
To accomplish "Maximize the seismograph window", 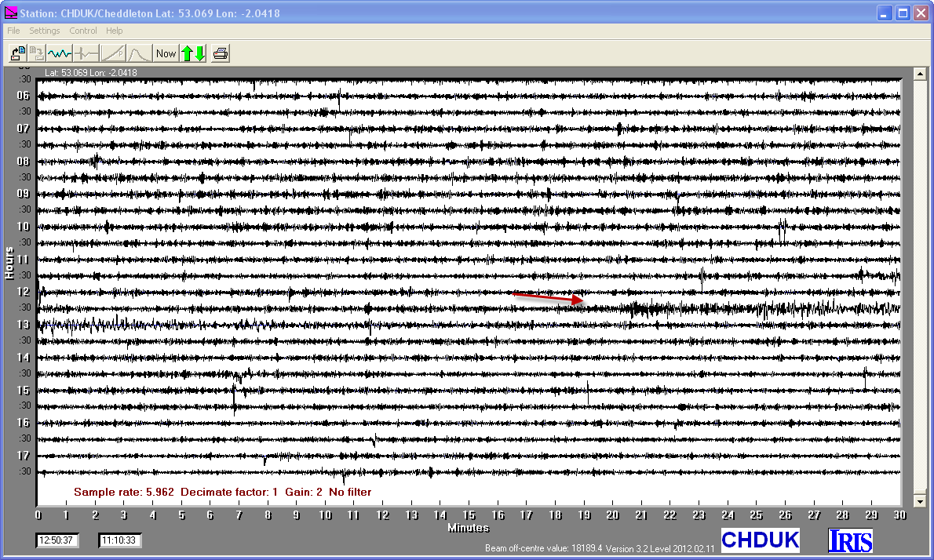I will (903, 13).
